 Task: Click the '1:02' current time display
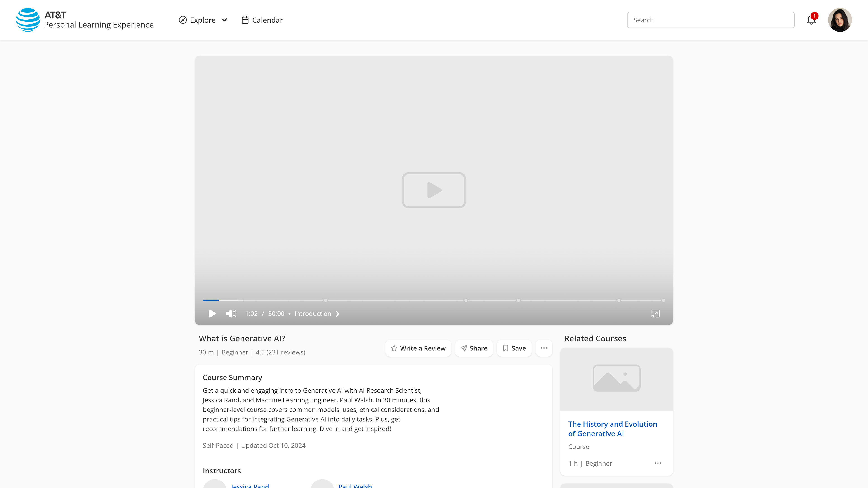point(251,314)
